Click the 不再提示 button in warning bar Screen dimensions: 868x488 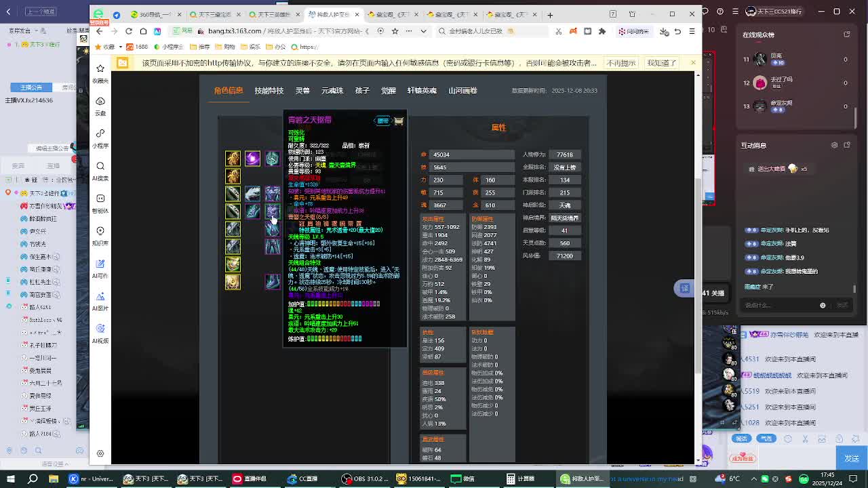pyautogui.click(x=620, y=63)
